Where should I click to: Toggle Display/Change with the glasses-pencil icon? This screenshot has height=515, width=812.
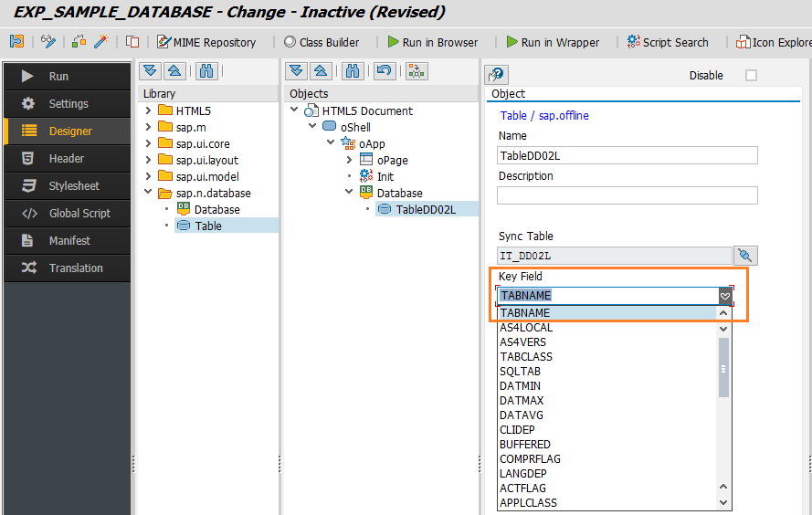click(48, 41)
